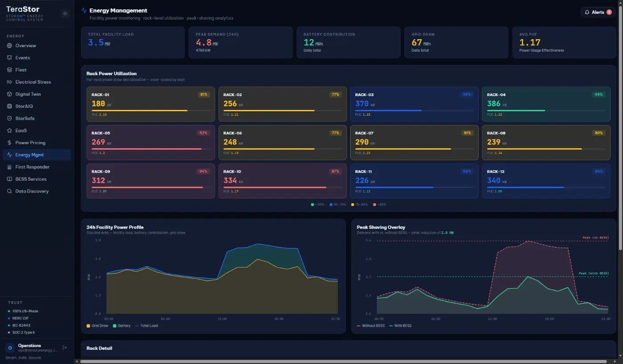Navigate to BESS Services in sidebar
The image size is (623, 364).
coord(37,179)
